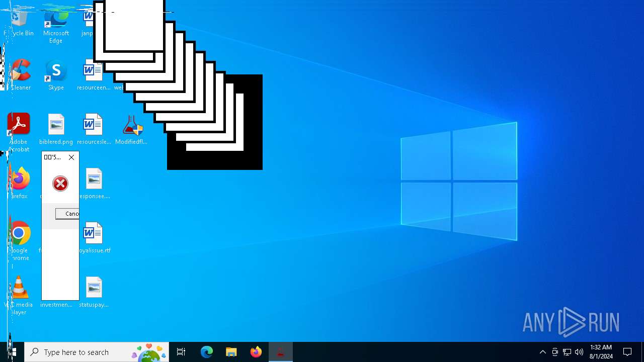Open network status tray icon
Screen dimensions: 644x362
coord(567,352)
